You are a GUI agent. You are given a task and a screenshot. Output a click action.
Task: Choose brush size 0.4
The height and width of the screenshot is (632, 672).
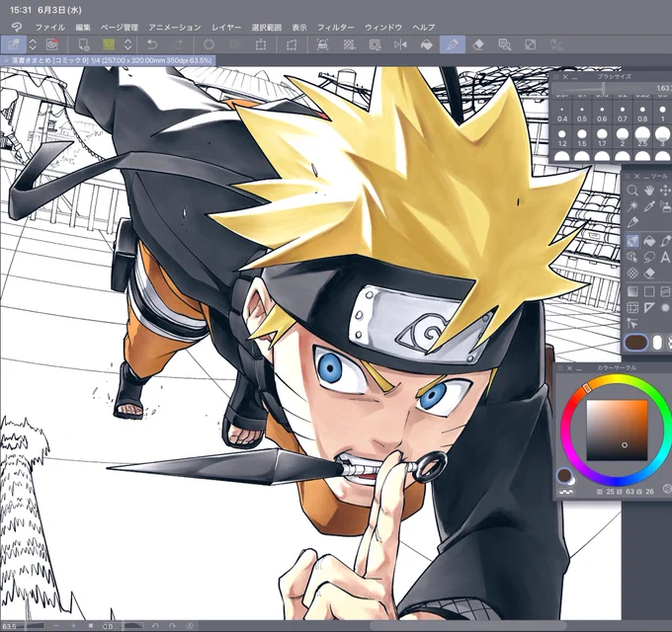tap(562, 115)
